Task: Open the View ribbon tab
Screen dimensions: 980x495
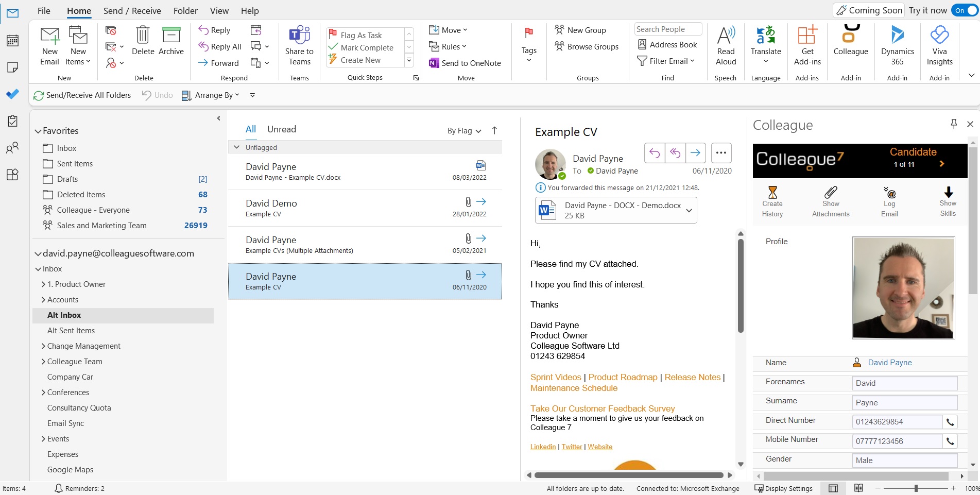Action: point(219,11)
